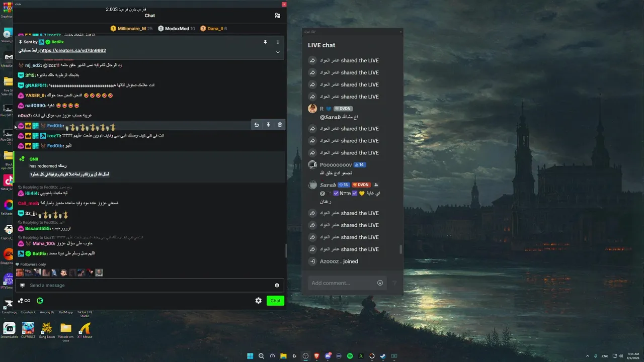Open the gNAEF511 username profile
This screenshot has height=362, width=644.
coord(36,85)
